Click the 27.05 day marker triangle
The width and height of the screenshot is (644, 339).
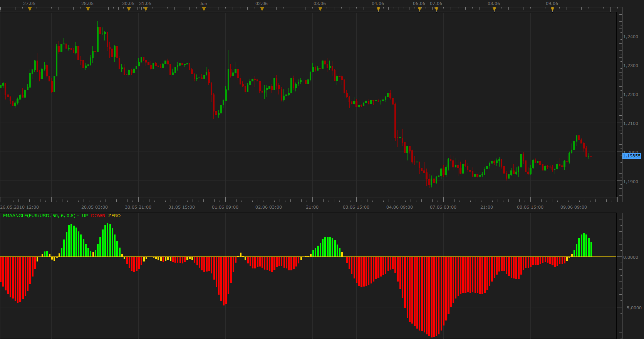pyautogui.click(x=30, y=9)
